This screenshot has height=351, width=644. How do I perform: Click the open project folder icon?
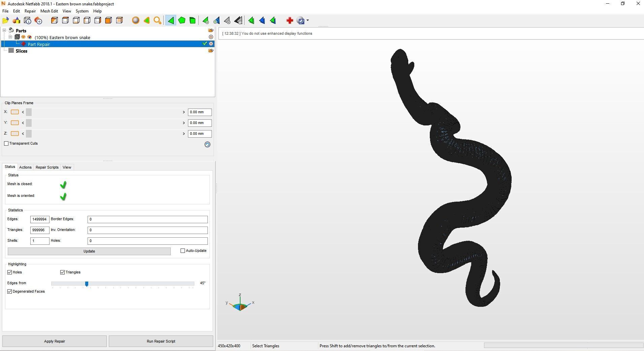[x=6, y=21]
